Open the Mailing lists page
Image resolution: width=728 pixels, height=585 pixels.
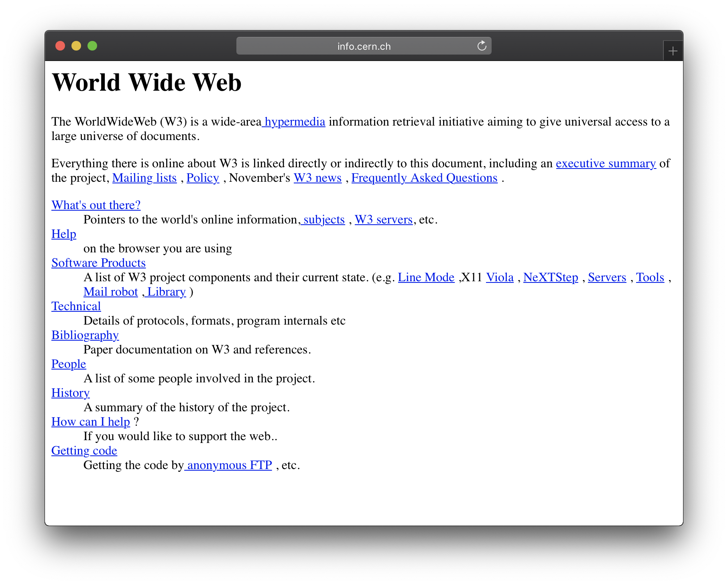pyautogui.click(x=144, y=178)
